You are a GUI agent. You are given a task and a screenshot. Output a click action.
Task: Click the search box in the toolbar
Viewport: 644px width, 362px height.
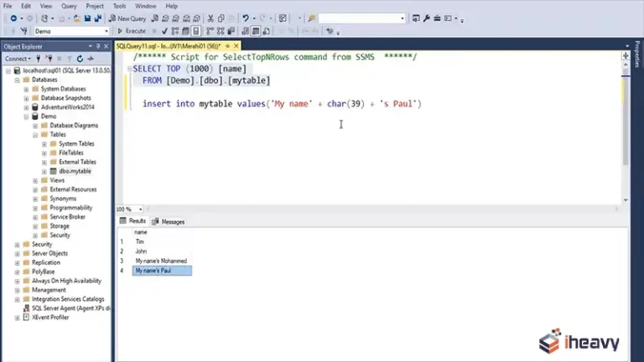pyautogui.click(x=361, y=18)
